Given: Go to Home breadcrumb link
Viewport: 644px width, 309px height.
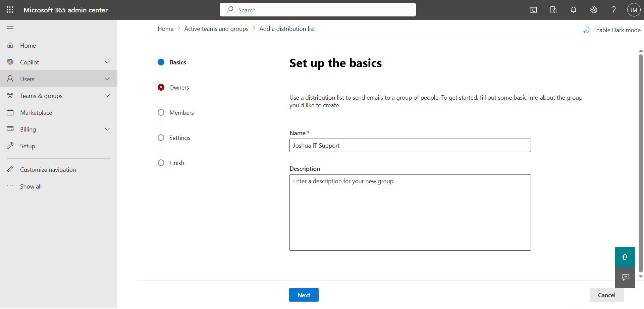Looking at the screenshot, I should point(166,29).
